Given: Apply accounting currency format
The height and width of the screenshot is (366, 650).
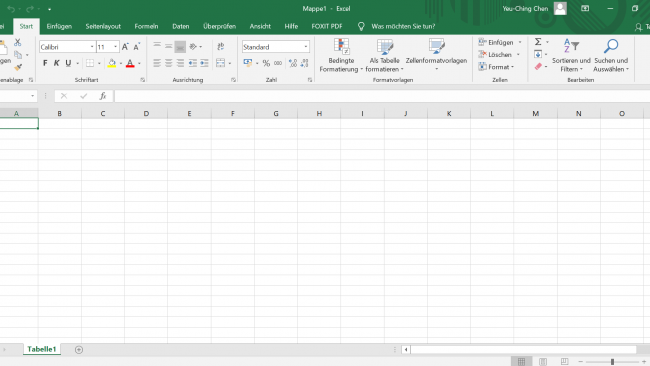Looking at the screenshot, I should pyautogui.click(x=248, y=63).
